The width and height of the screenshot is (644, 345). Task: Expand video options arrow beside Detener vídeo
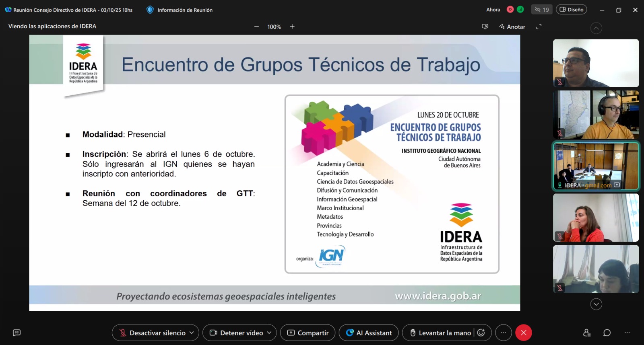tap(269, 333)
